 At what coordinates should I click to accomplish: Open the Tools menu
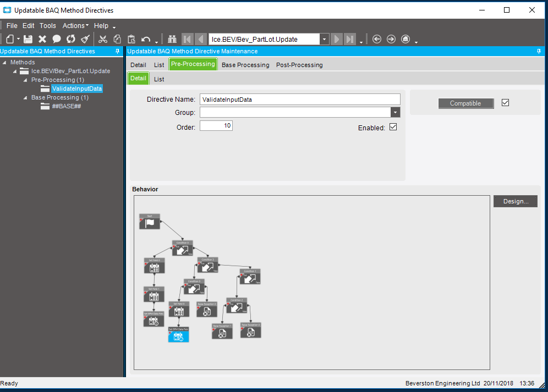pyautogui.click(x=47, y=26)
